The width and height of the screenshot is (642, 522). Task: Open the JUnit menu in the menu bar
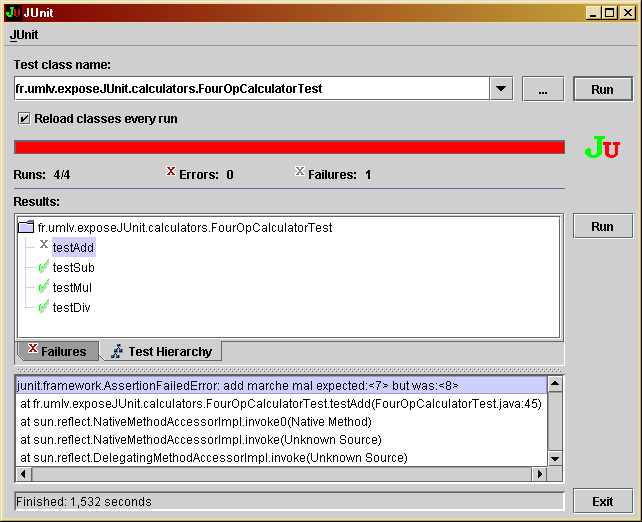(24, 34)
